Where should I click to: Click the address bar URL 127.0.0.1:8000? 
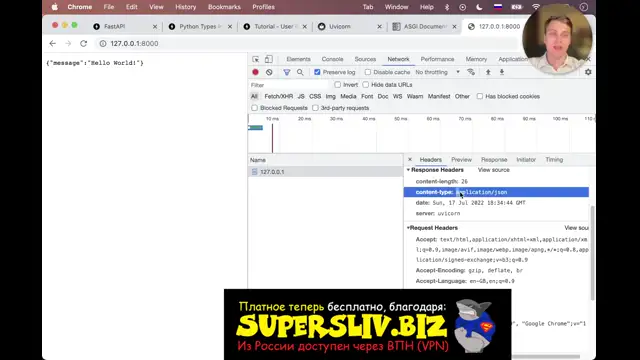coord(134,43)
